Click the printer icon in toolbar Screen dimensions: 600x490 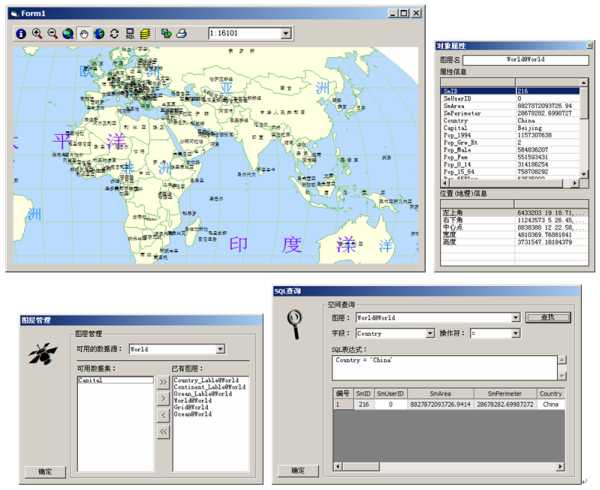(x=182, y=34)
